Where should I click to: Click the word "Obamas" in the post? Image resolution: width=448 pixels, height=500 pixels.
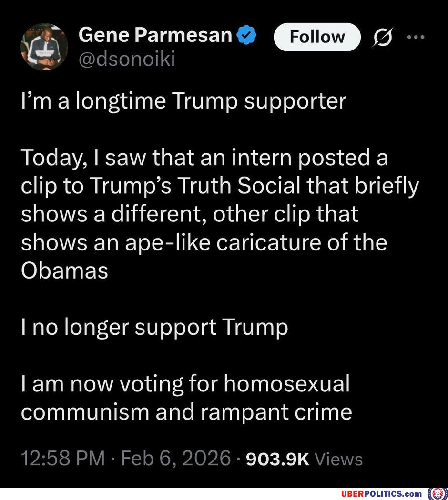64,270
